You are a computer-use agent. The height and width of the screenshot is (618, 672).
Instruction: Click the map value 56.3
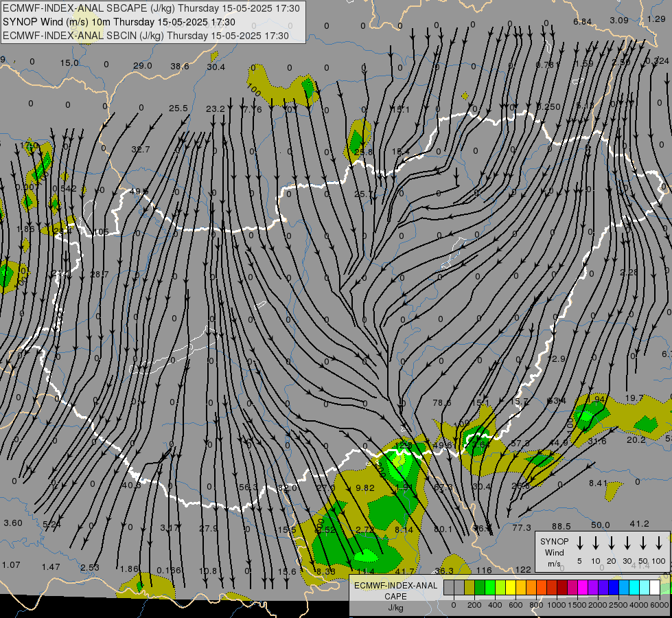248,487
